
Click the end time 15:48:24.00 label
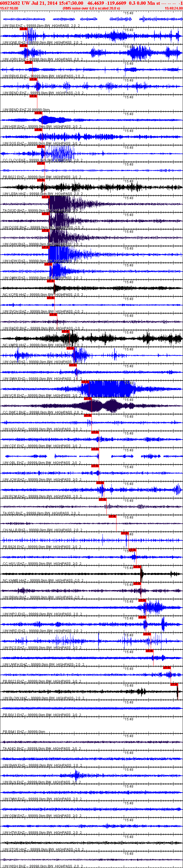click(173, 8)
